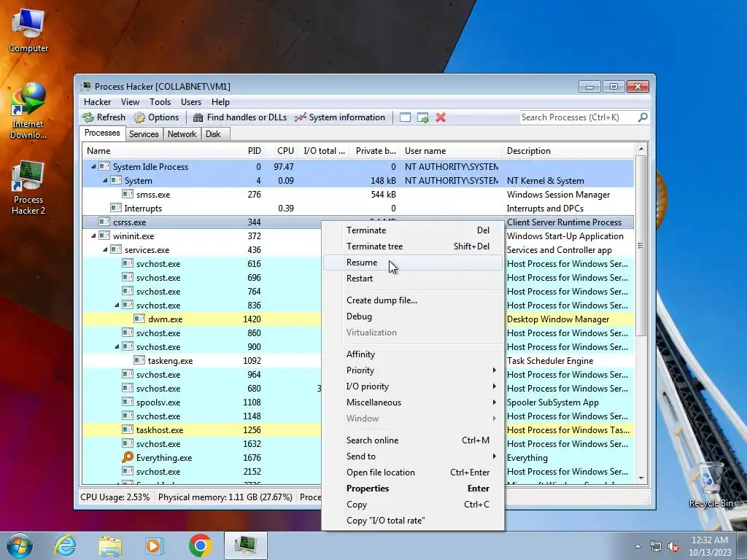Collapse the System process node
The height and width of the screenshot is (560, 747).
click(x=105, y=181)
